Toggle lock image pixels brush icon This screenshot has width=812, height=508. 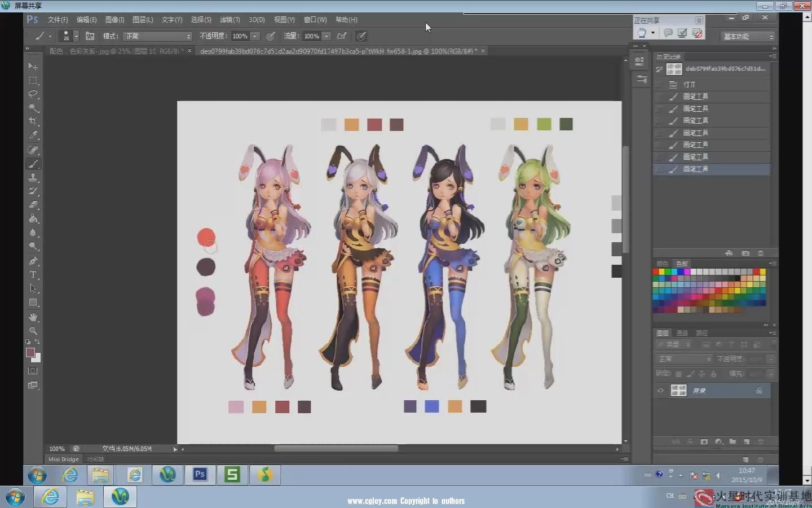690,374
